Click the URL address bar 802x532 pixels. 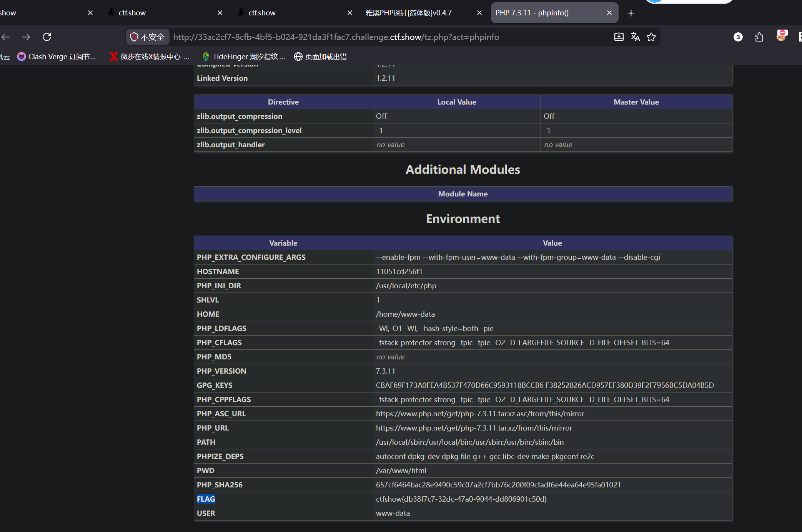coord(388,37)
